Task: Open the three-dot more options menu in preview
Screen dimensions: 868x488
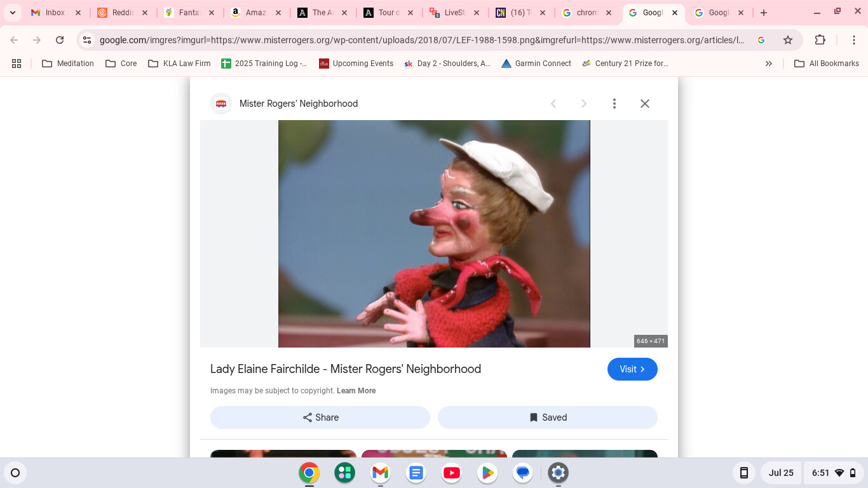Action: (x=614, y=104)
